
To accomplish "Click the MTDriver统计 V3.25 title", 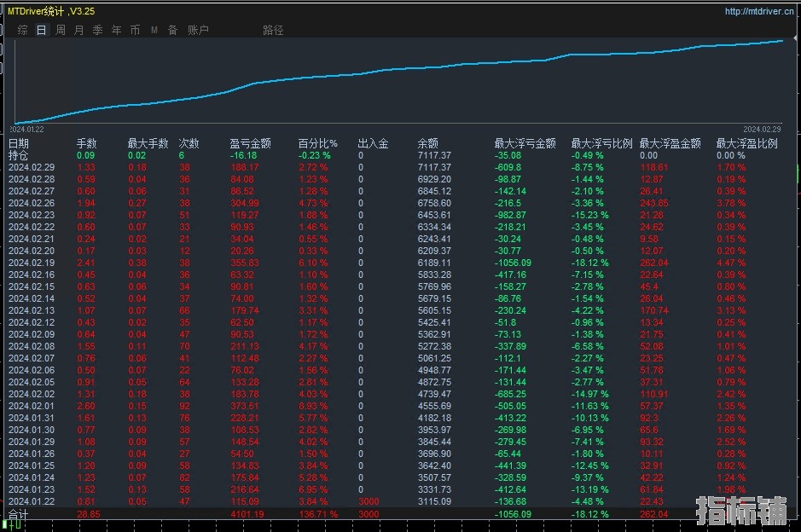I will pyautogui.click(x=51, y=11).
